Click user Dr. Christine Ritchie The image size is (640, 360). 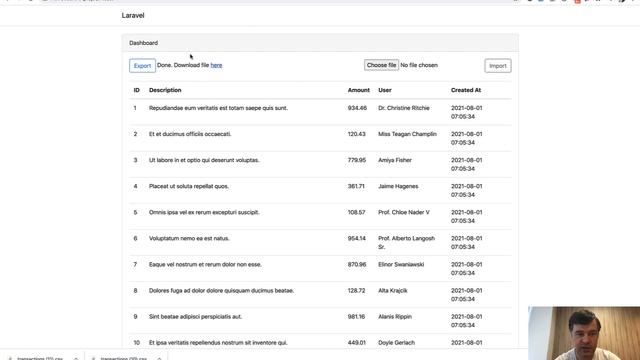[404, 108]
